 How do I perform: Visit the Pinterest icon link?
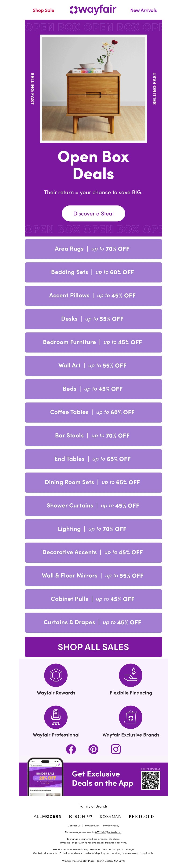pos(93,749)
